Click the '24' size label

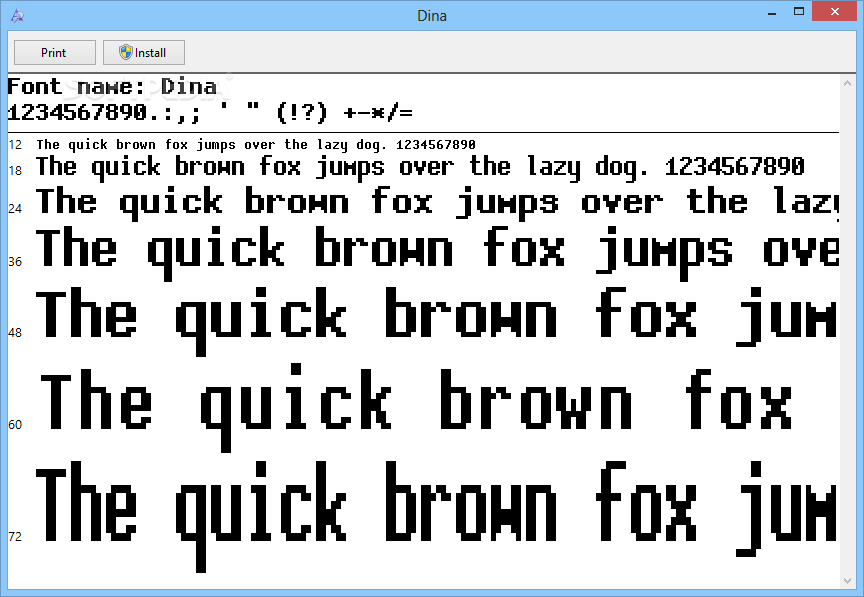point(15,208)
